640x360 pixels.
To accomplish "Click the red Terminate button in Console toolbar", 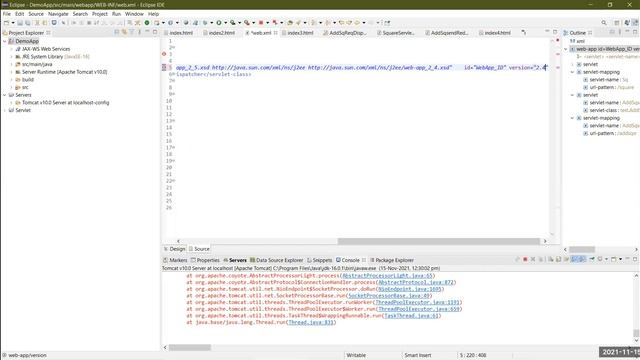I will coord(525,260).
